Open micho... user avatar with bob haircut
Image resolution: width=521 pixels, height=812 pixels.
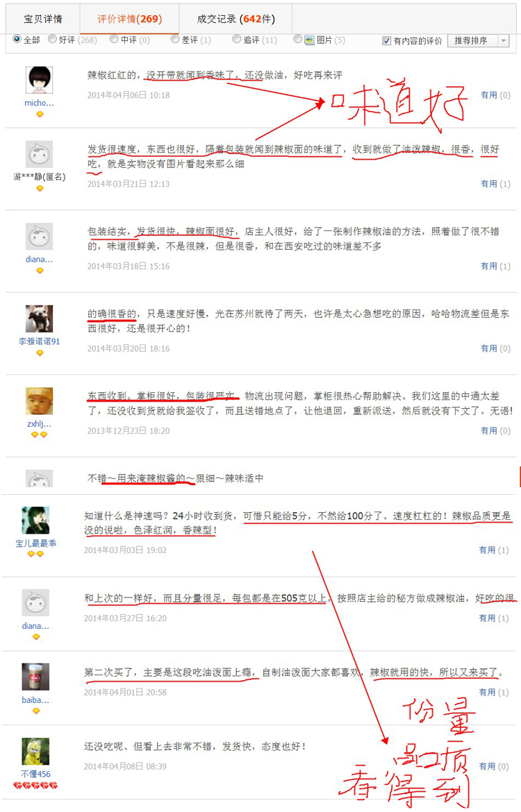[x=40, y=81]
